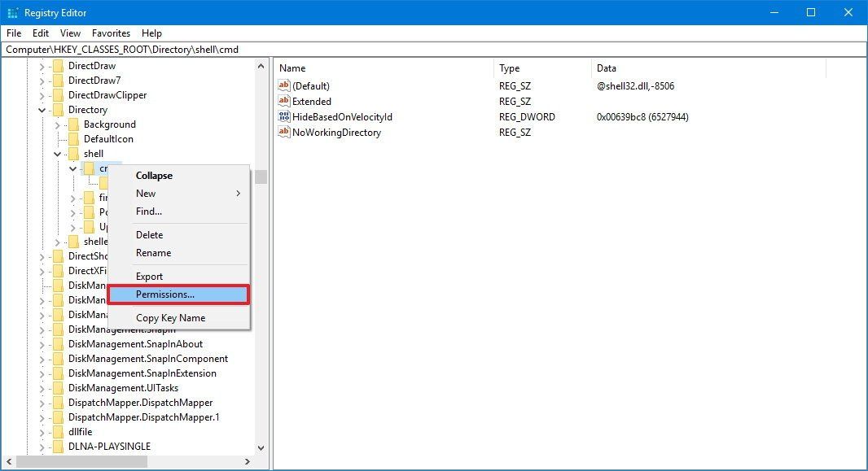Collapse the Directory tree node
This screenshot has width=868, height=471.
42,109
